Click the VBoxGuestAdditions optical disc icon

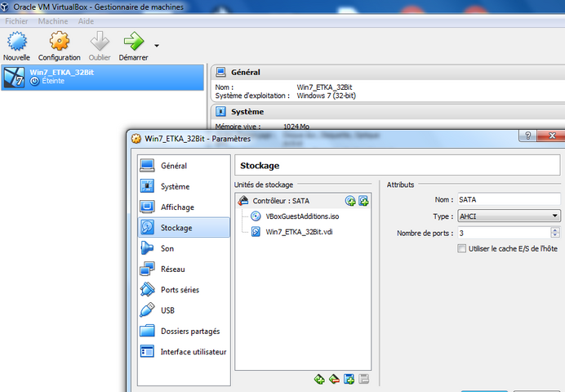pos(256,216)
